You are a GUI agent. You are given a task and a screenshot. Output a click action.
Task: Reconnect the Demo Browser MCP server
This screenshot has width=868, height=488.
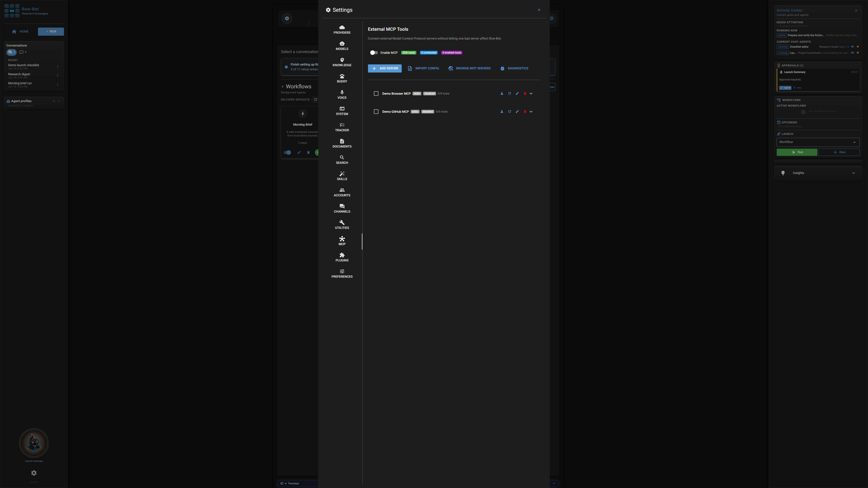click(509, 94)
